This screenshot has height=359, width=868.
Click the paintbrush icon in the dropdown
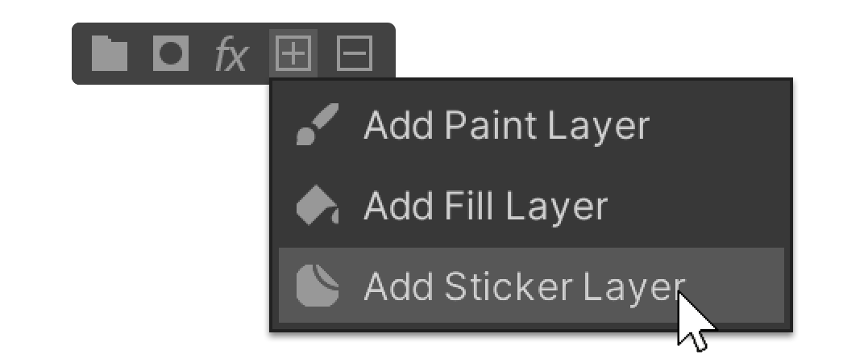point(317,125)
